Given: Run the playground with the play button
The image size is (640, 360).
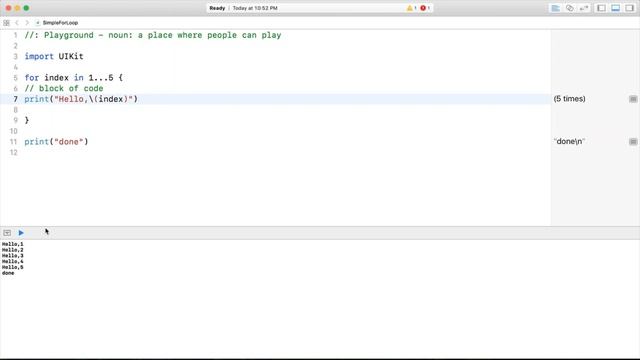Looking at the screenshot, I should [21, 233].
